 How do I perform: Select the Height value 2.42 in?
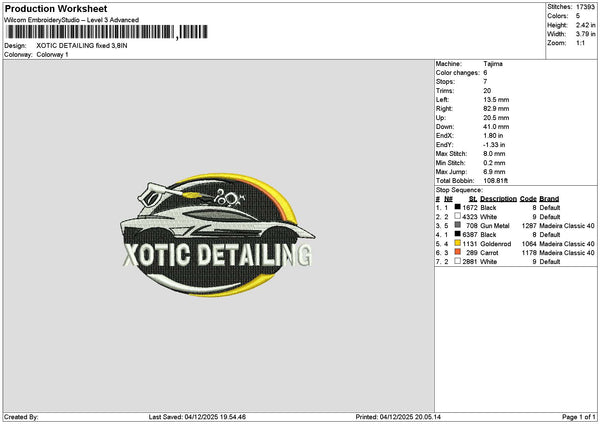pos(585,25)
